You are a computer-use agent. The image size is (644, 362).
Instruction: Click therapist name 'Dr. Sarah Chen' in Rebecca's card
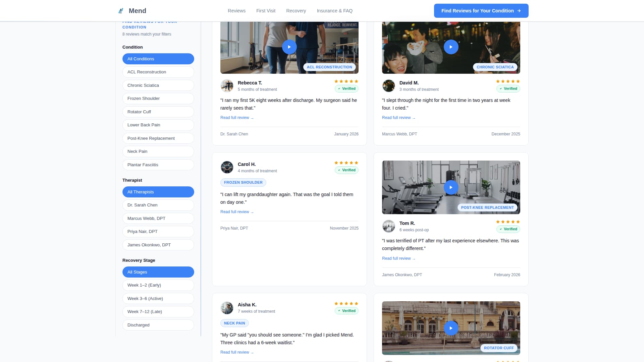tap(234, 134)
